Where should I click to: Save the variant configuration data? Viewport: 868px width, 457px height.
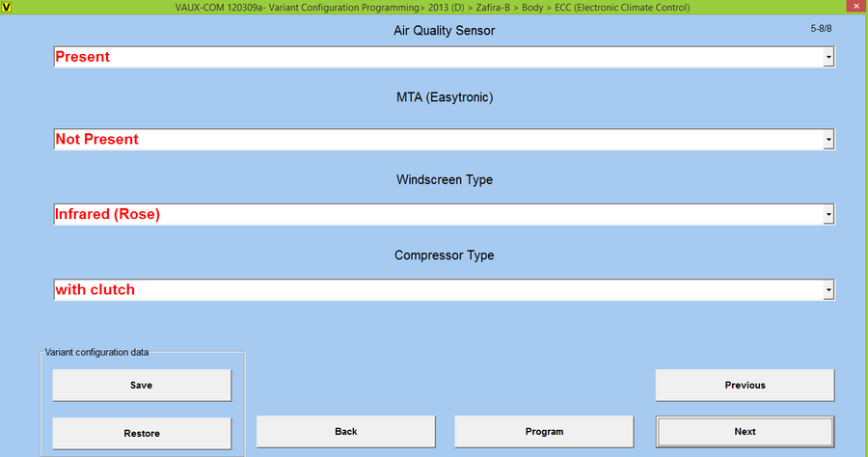click(x=142, y=385)
